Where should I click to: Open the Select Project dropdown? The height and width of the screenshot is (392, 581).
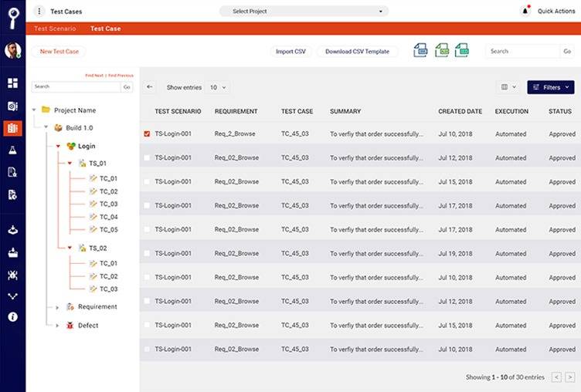point(304,11)
